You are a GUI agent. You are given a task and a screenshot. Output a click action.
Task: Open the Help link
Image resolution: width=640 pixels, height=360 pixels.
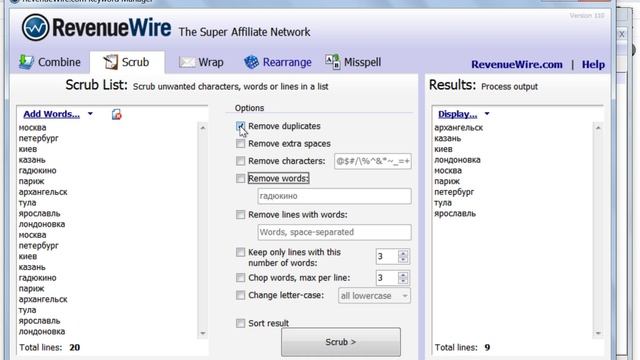tap(593, 64)
